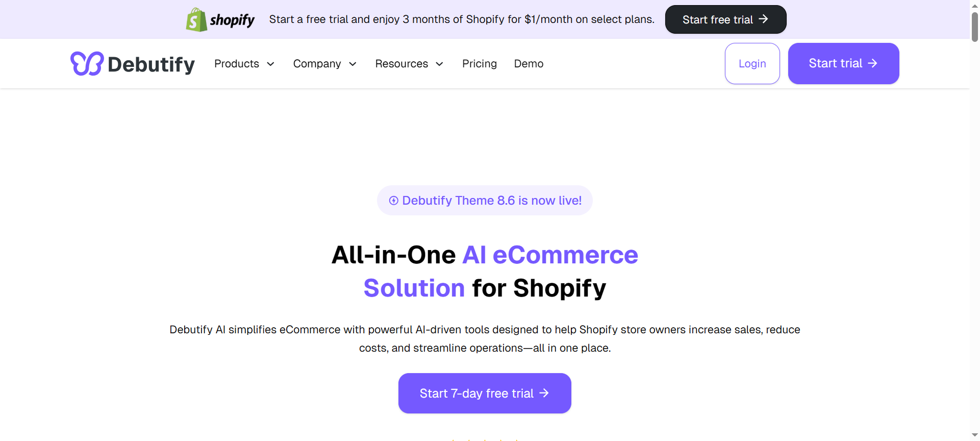Click the Debutify wordmark text
Viewport: 980px width, 441px height.
pos(151,64)
